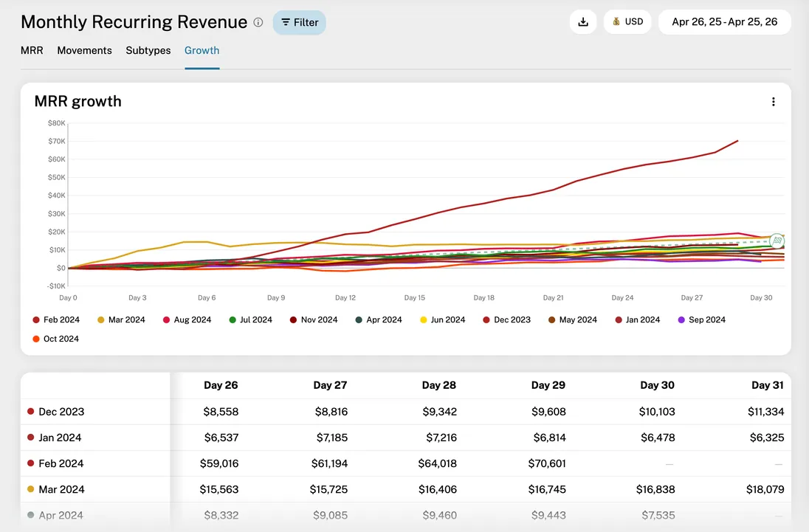The width and height of the screenshot is (809, 532).
Task: Open the USD currency selector
Action: [627, 21]
